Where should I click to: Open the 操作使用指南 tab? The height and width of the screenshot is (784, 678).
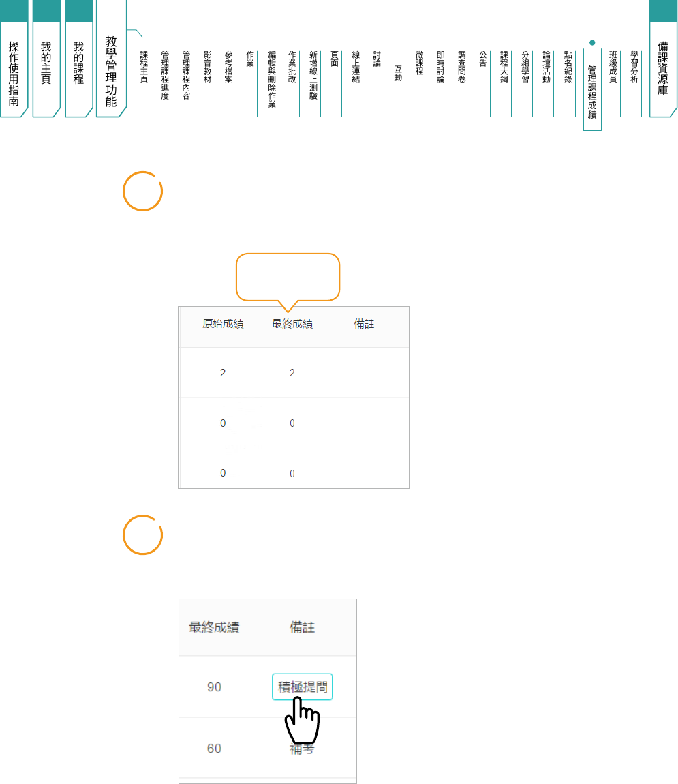tap(14, 60)
